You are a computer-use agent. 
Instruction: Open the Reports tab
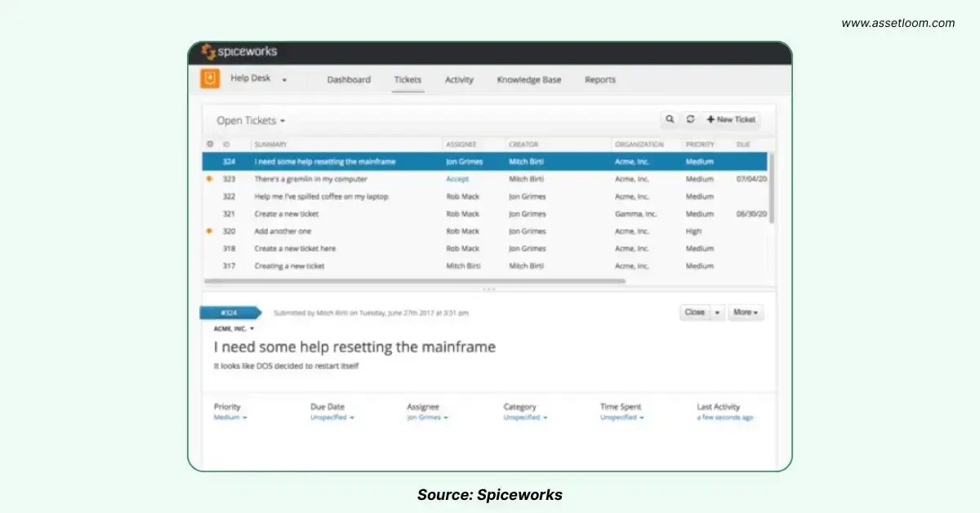coord(600,80)
